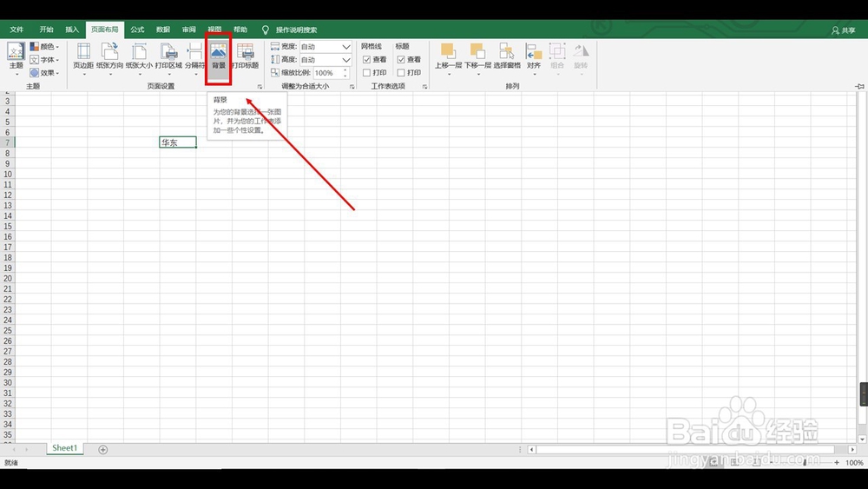Click the lightbulb tell-me icon

coord(265,30)
